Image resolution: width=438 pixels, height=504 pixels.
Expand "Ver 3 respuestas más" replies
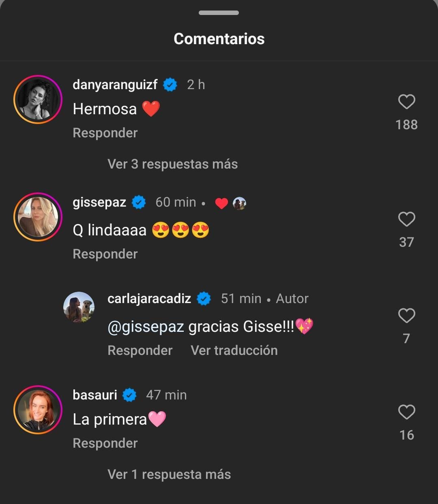tap(172, 164)
